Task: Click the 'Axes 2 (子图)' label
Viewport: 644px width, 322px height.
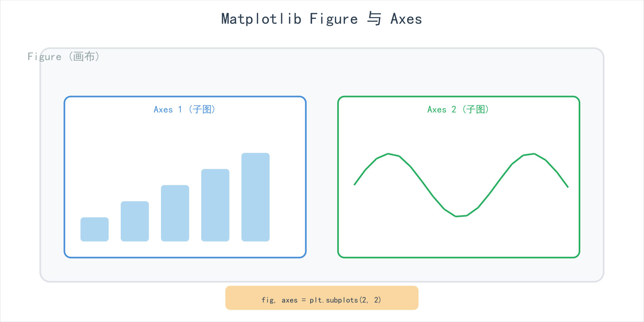Action: coord(458,109)
